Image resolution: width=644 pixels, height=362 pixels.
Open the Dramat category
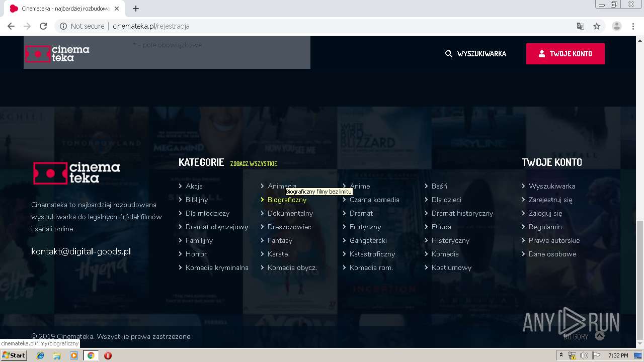(x=361, y=213)
